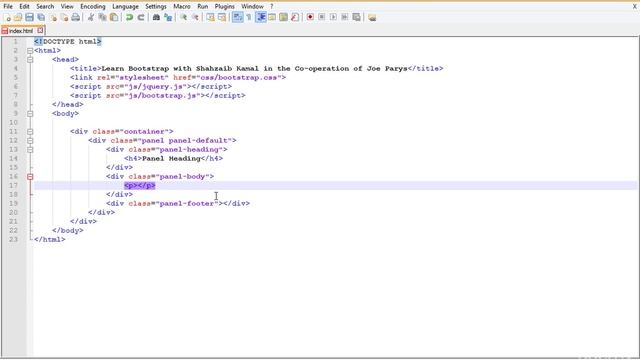640x360 pixels.
Task: Open the Settings menu
Action: (x=156, y=7)
